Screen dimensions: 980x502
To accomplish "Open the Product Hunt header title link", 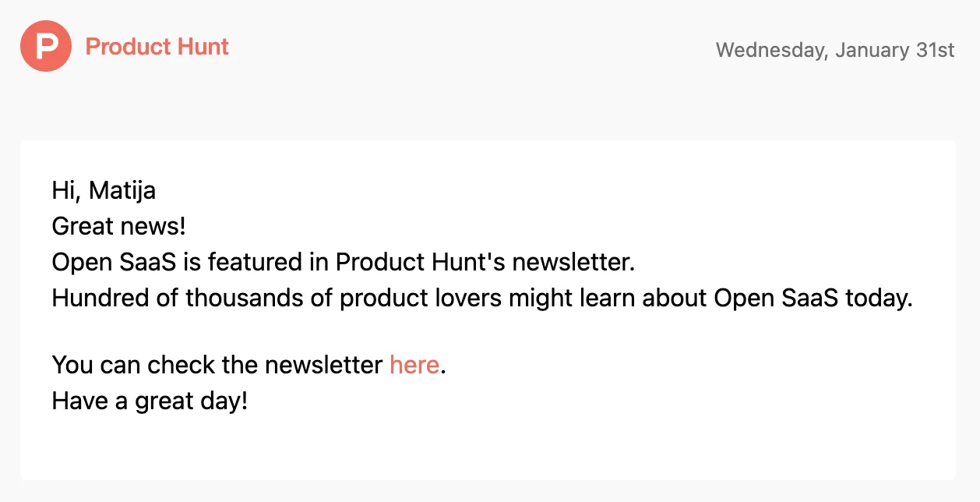I will tap(157, 47).
